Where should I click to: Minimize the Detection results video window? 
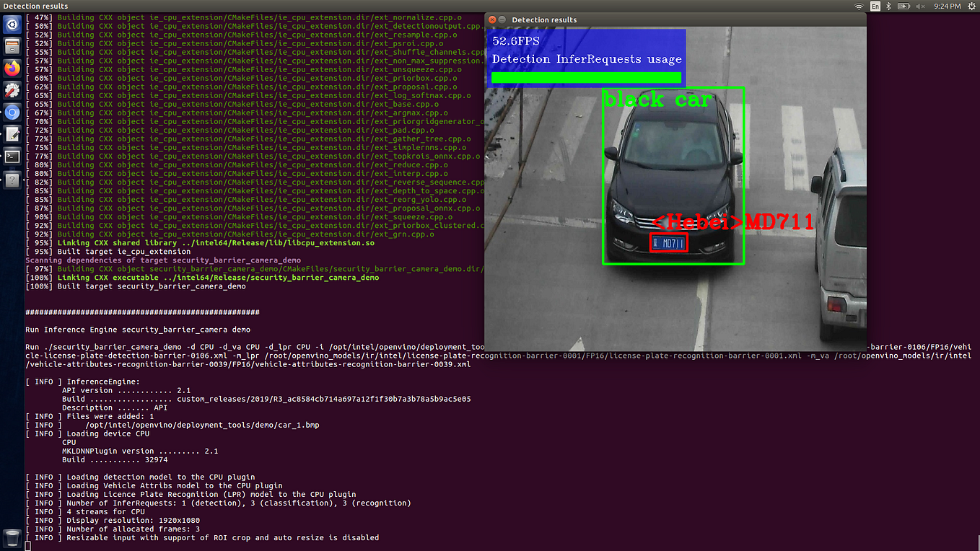pos(502,19)
